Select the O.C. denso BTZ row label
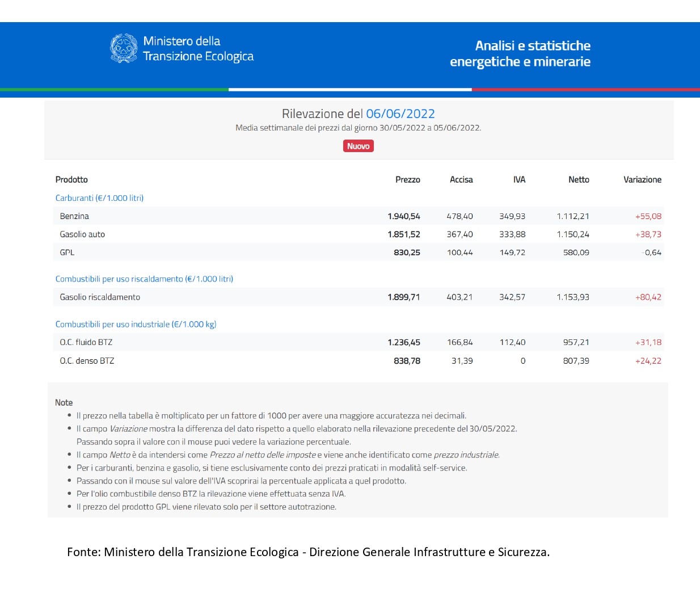 (87, 361)
